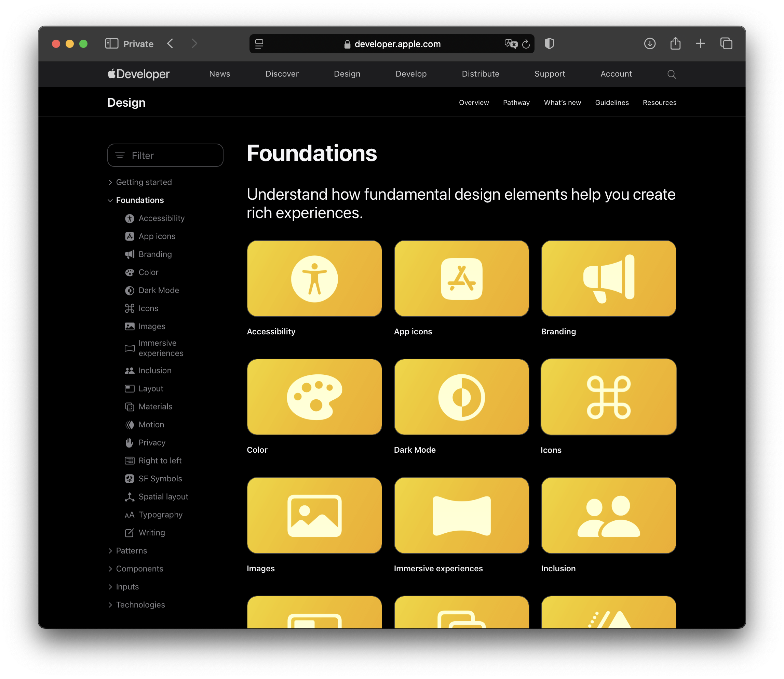
Task: Collapse the Foundations sidebar section
Action: (110, 200)
